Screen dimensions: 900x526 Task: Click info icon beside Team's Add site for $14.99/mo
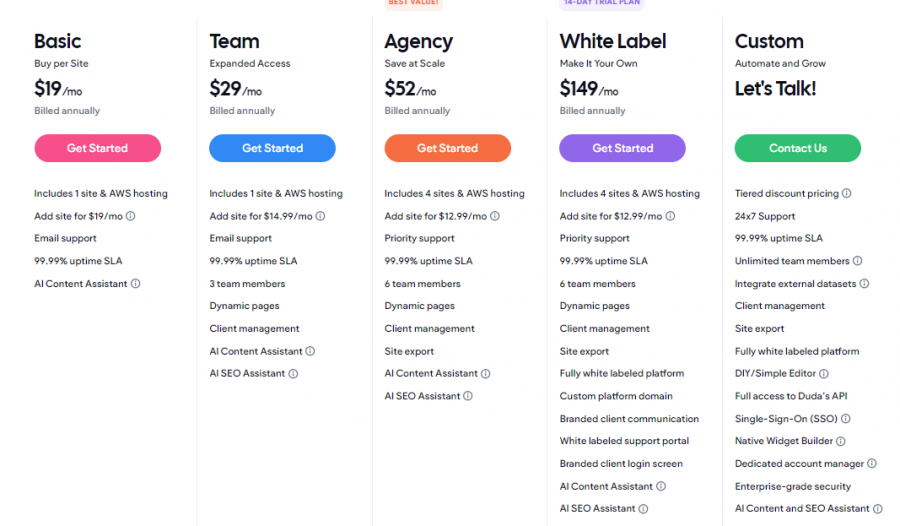pos(320,216)
